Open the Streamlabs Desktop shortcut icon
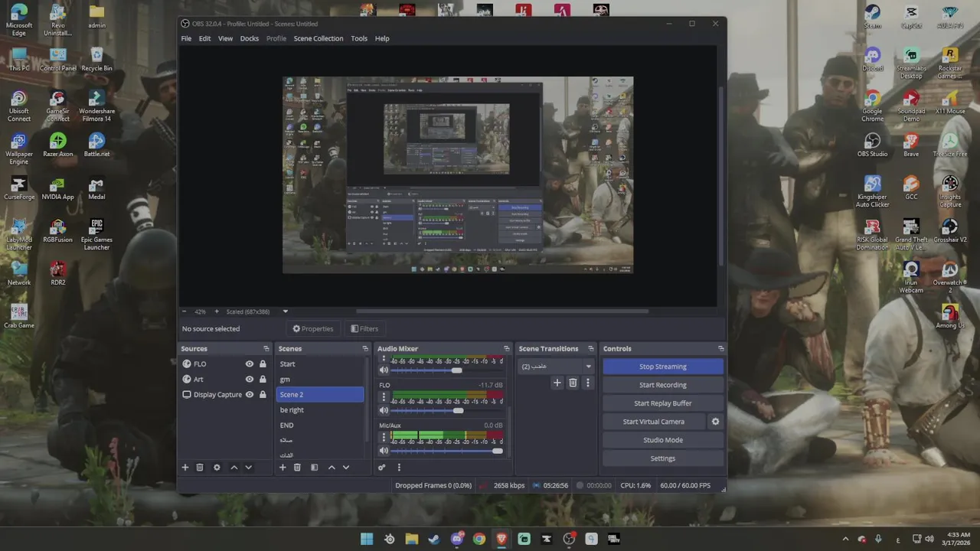The width and height of the screenshot is (980, 551). (x=911, y=64)
